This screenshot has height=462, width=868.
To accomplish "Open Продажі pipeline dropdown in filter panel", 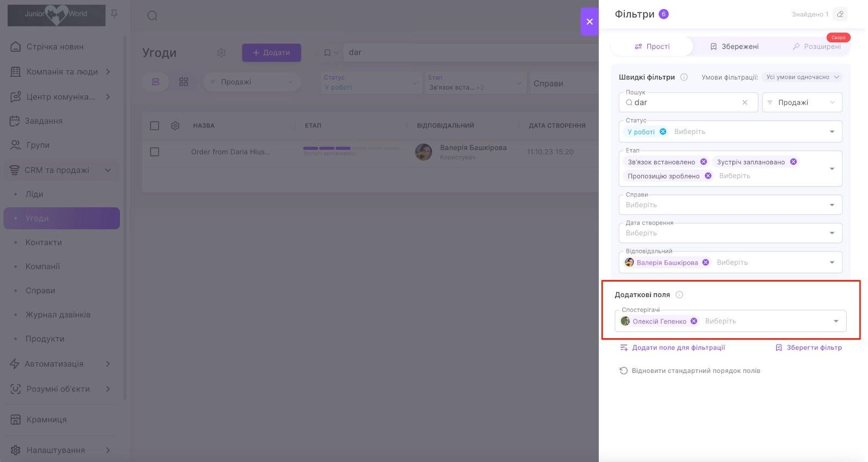I will (x=802, y=102).
